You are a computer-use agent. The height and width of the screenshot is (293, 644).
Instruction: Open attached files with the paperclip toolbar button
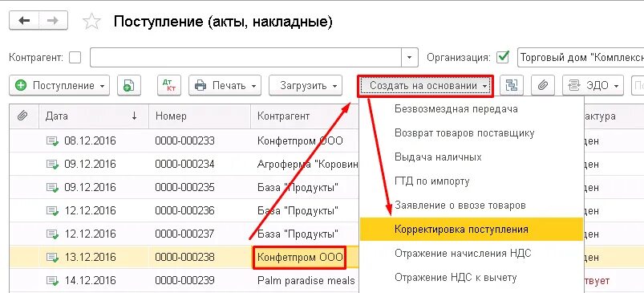pos(543,85)
